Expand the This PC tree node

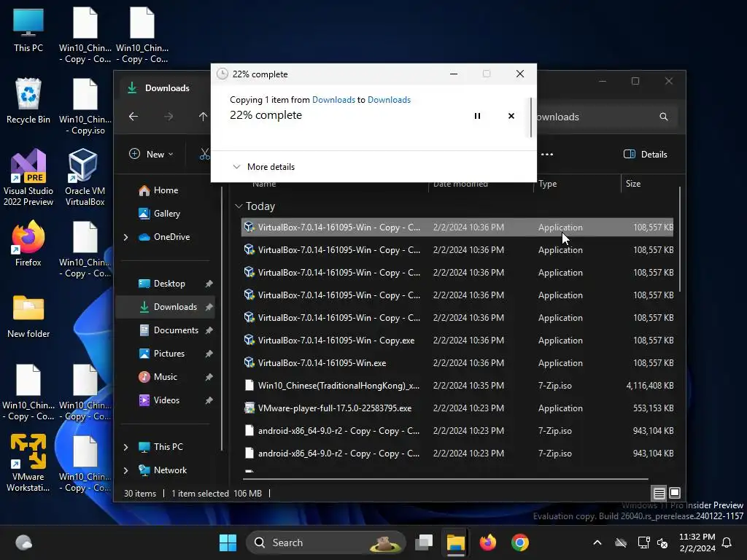point(125,447)
